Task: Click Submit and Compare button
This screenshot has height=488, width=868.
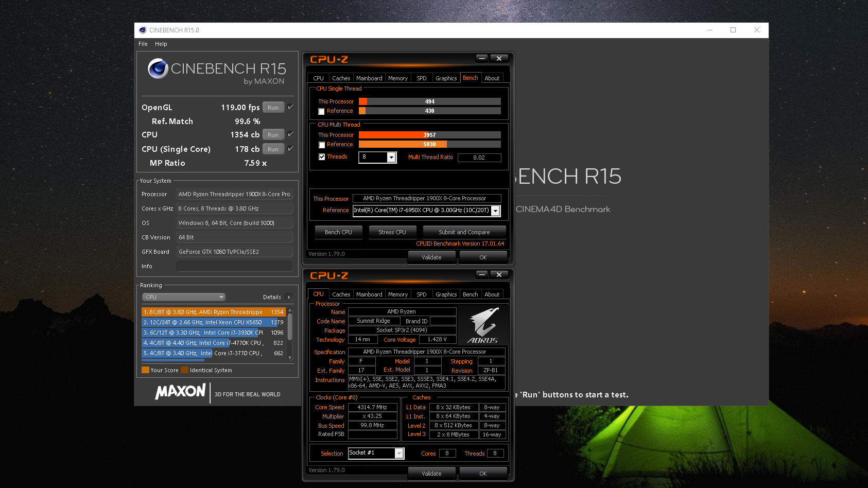Action: 464,232
